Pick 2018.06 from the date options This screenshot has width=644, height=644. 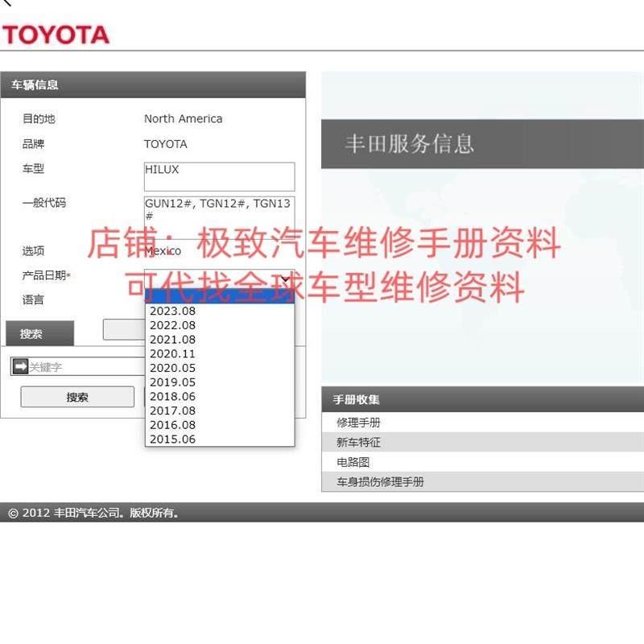point(172,396)
